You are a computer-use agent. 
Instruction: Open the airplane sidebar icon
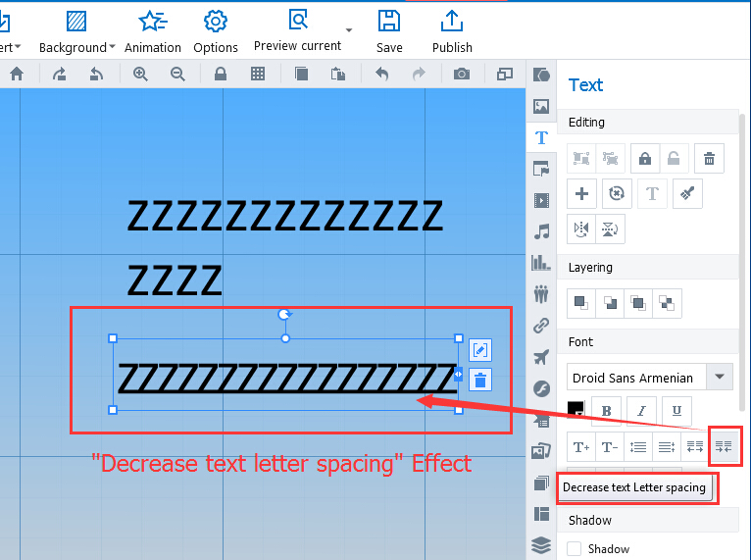541,357
